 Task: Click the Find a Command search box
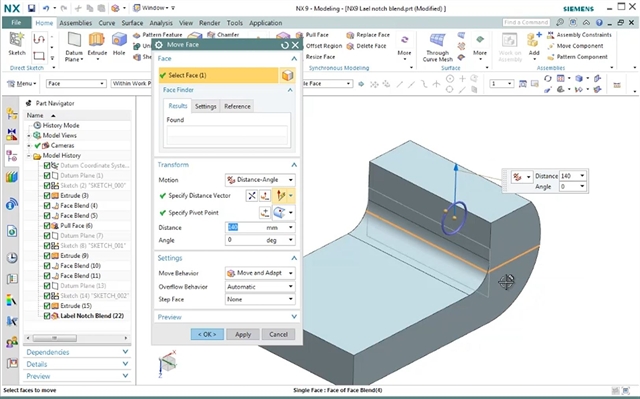[x=526, y=22]
